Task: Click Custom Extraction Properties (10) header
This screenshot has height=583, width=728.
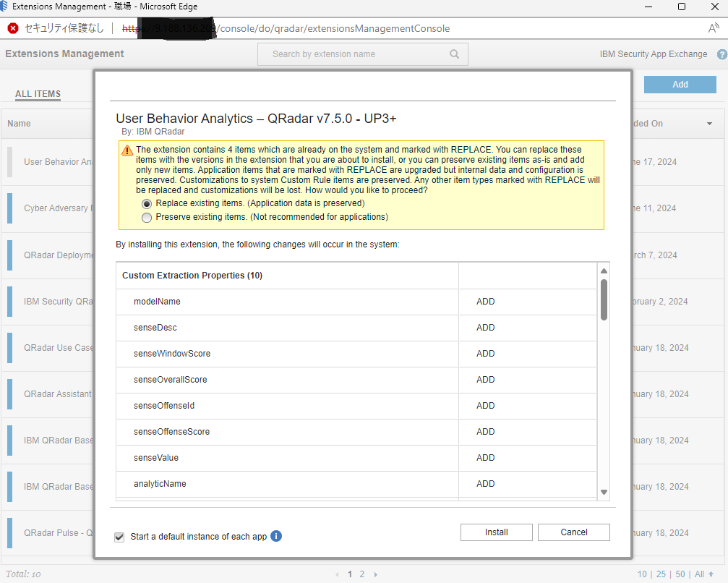Action: (192, 276)
